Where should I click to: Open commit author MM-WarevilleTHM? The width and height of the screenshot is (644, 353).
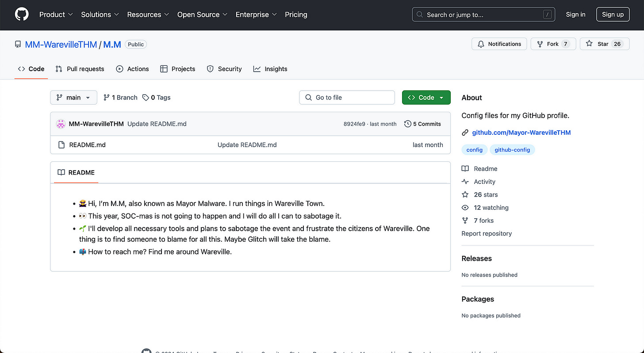[x=96, y=124]
